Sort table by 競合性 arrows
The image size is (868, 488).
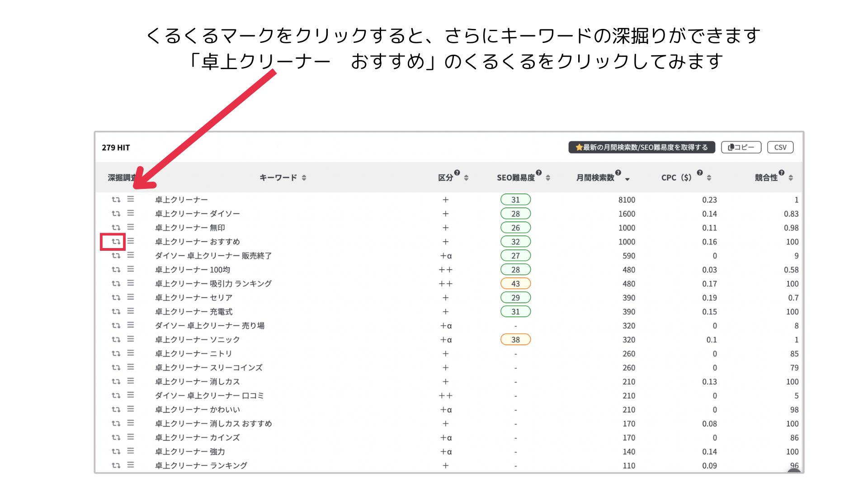(791, 178)
